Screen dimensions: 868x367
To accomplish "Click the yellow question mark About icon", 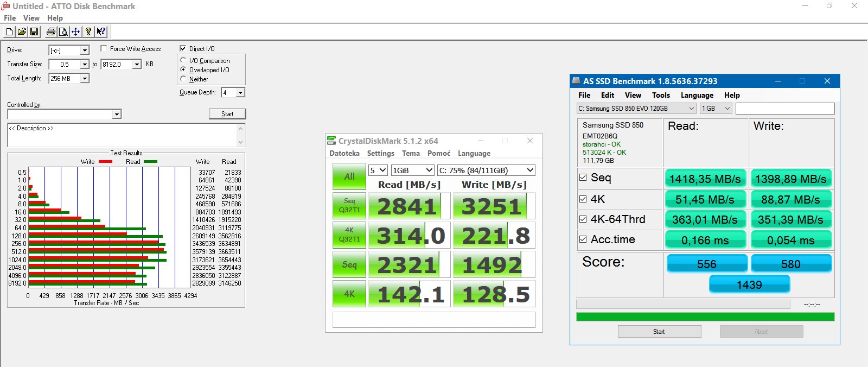I will [88, 32].
